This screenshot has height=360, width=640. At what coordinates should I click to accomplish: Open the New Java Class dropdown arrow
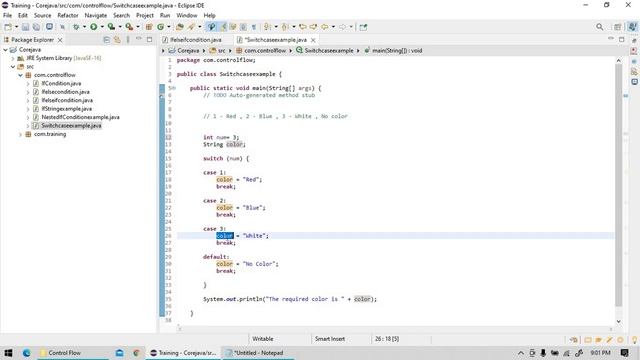tap(169, 27)
